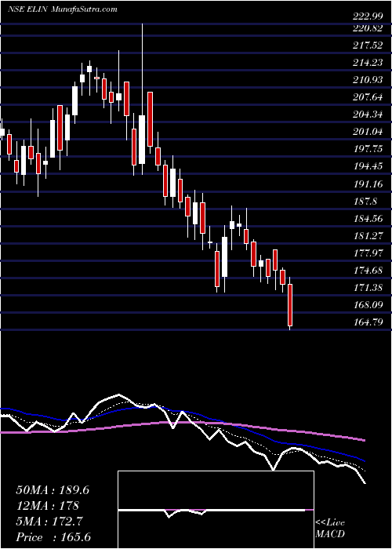Click the 181.27 price level label
Screen dimensions: 392x549
pyautogui.click(x=368, y=235)
